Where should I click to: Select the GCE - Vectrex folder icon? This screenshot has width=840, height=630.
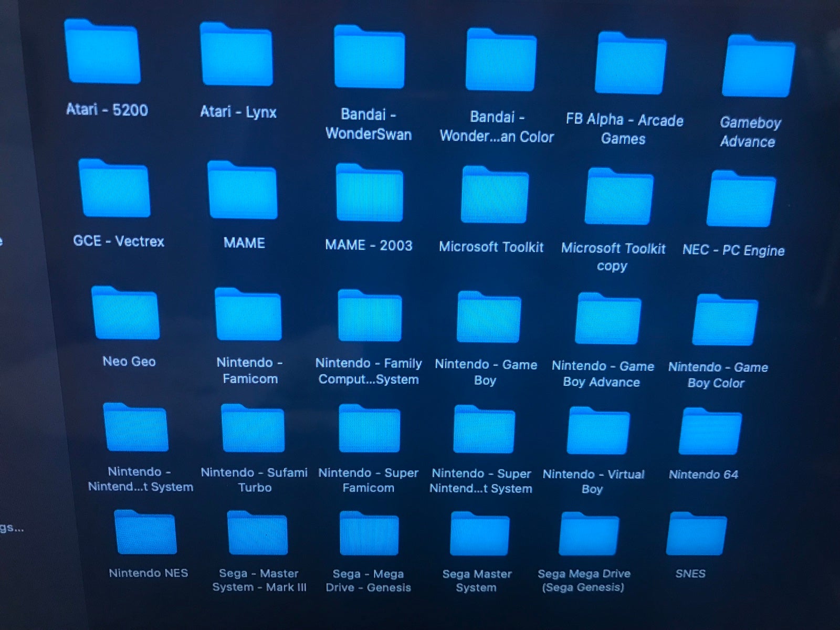click(x=114, y=188)
